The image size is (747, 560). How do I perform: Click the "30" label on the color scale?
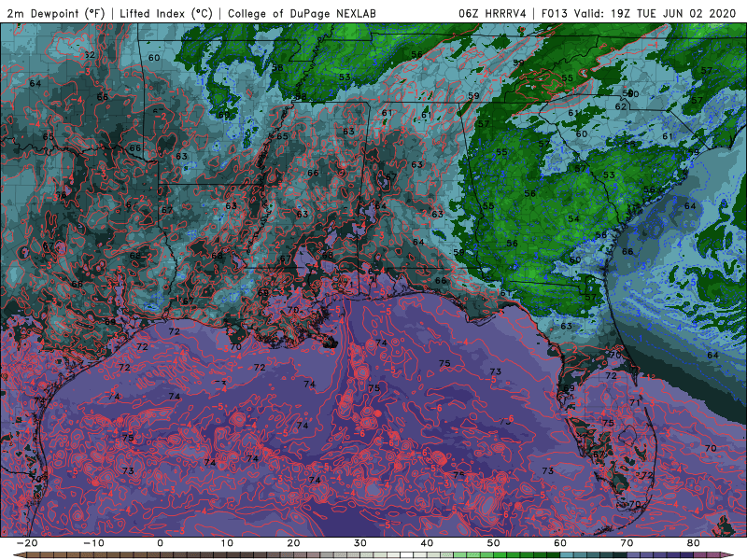(x=360, y=543)
